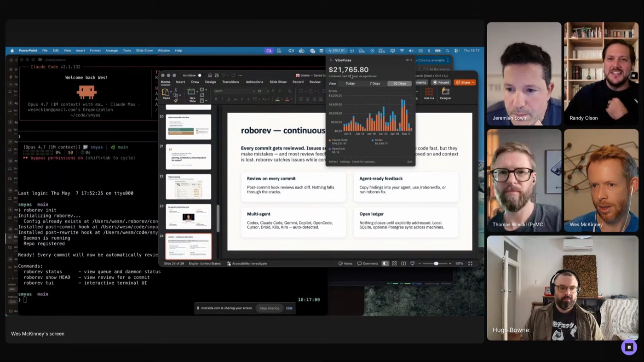Open the Slide Show ribbon tab

278,82
